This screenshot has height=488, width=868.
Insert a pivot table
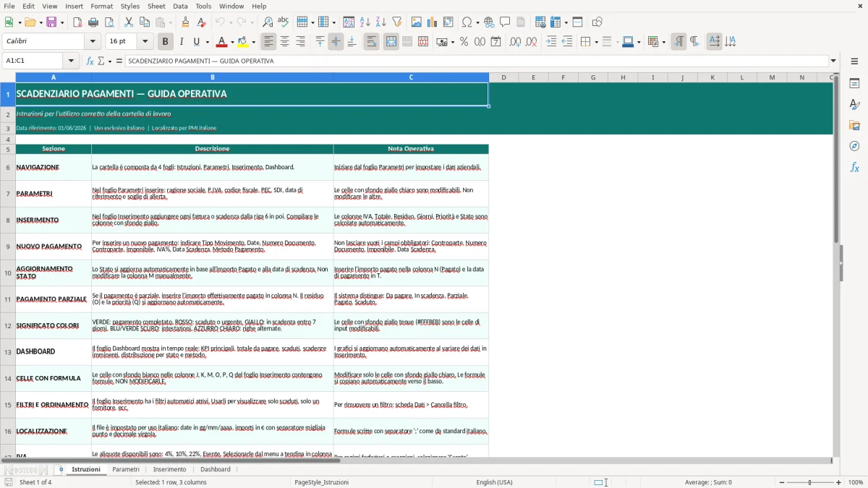[448, 22]
